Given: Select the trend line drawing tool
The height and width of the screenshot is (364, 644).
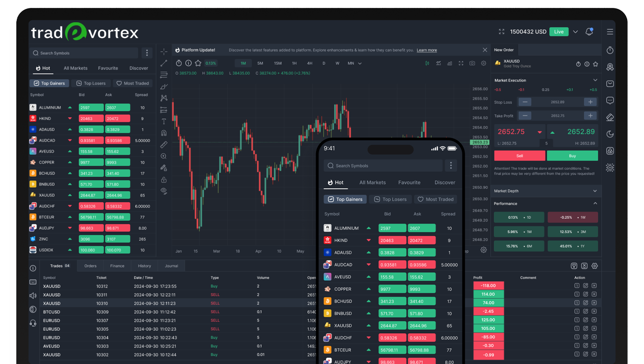Looking at the screenshot, I should coord(164,63).
